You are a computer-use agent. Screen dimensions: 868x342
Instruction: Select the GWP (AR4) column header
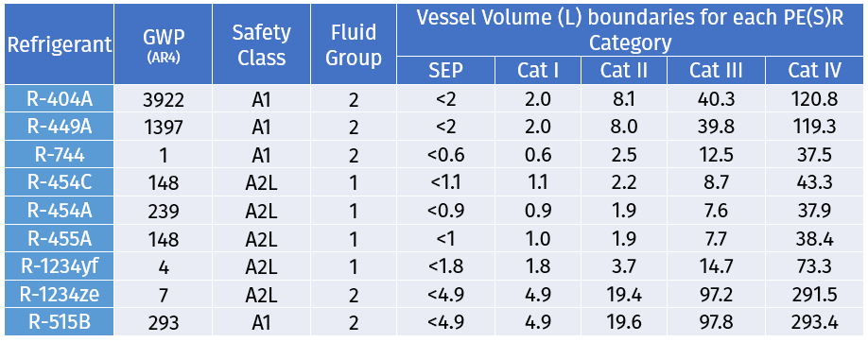pos(163,43)
